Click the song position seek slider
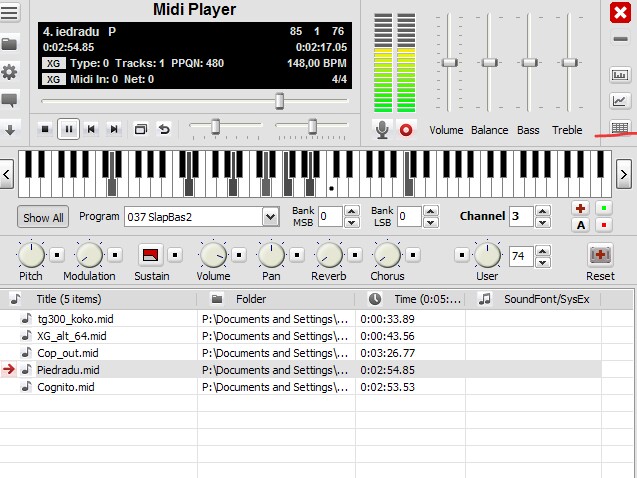 [195, 101]
